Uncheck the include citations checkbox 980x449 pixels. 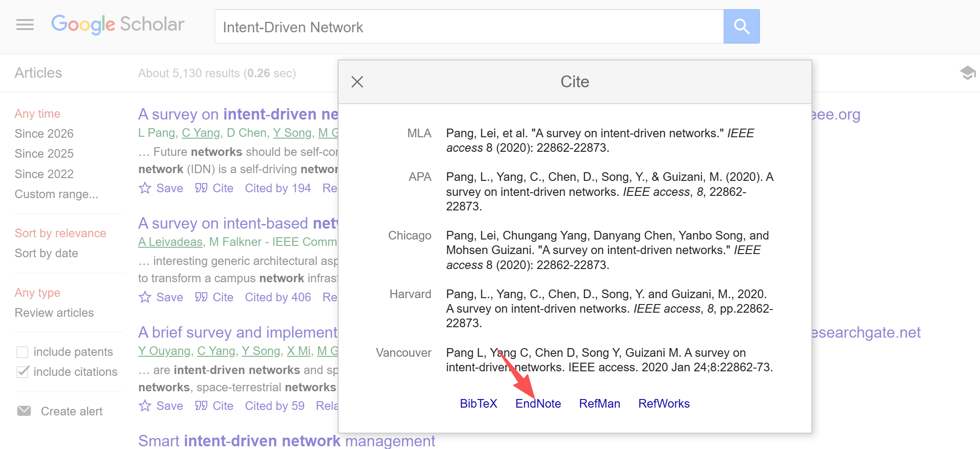tap(22, 372)
